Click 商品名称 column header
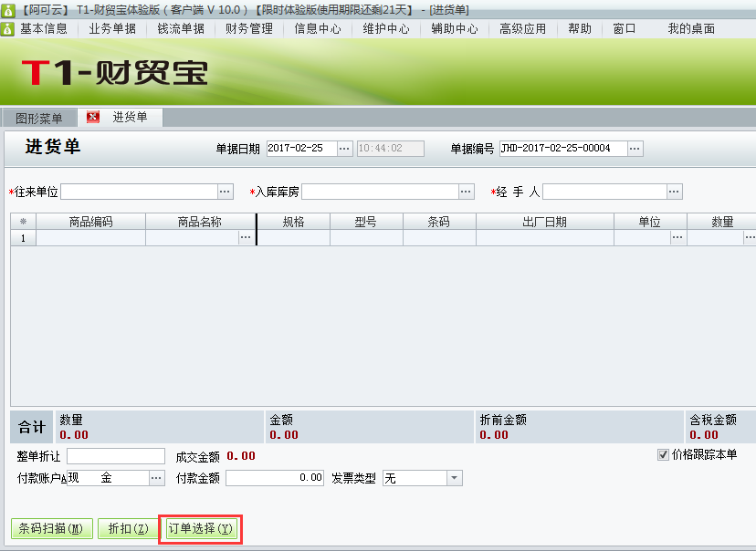756x551 pixels. (x=200, y=222)
